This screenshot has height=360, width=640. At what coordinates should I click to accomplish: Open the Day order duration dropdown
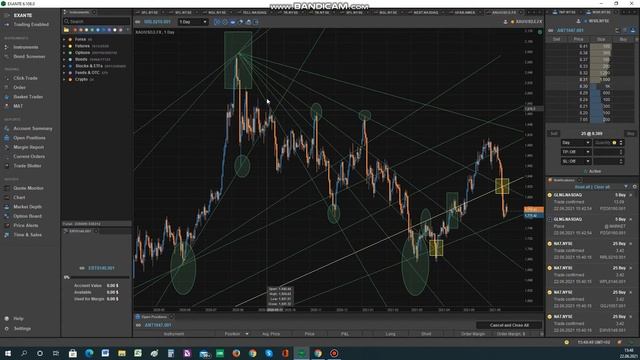click(x=576, y=143)
